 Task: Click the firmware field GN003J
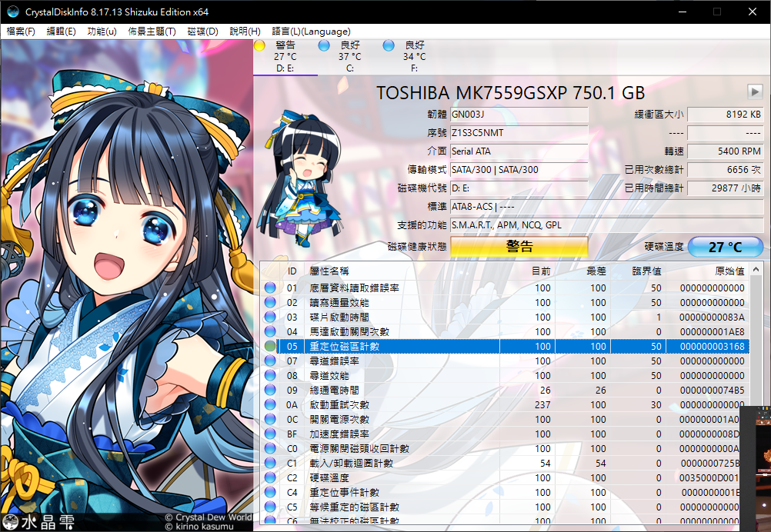[519, 115]
